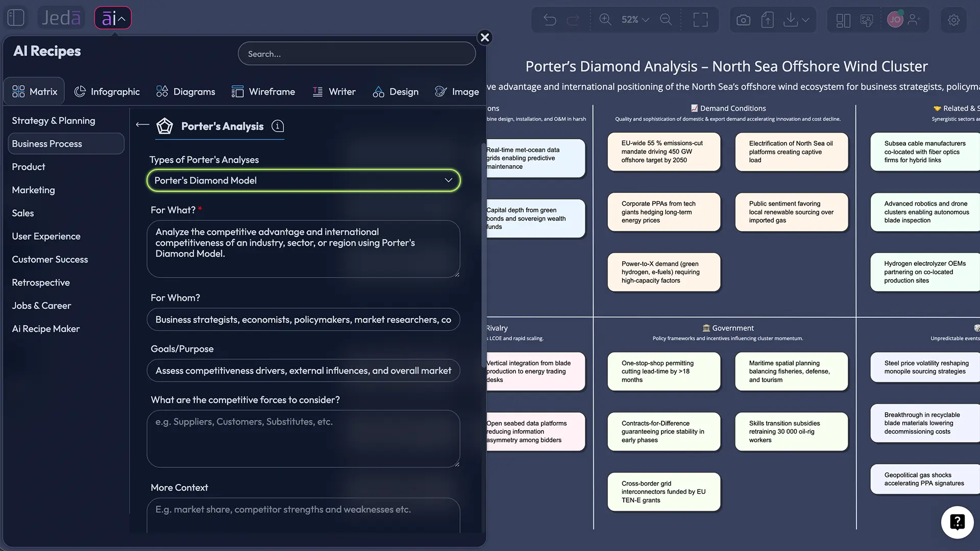The width and height of the screenshot is (980, 551).
Task: Click the split layout view icon
Action: click(x=843, y=20)
